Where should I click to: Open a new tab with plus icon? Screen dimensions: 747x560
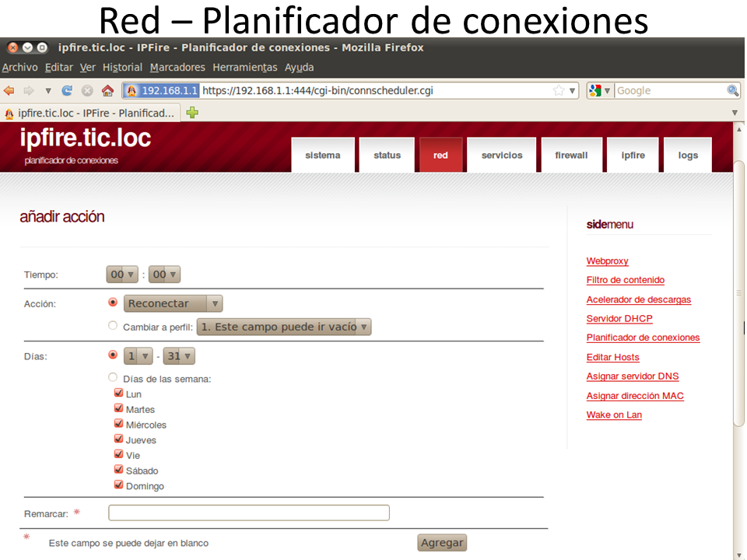(192, 113)
